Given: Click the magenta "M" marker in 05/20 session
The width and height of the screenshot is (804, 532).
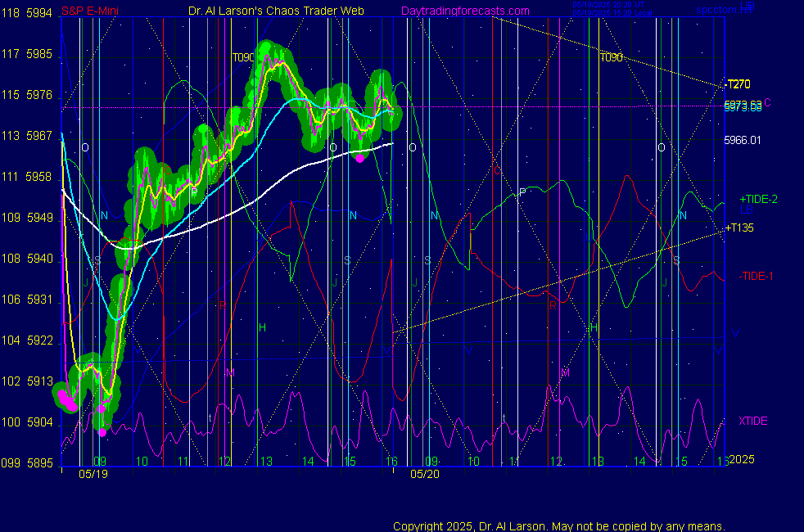Looking at the screenshot, I should (565, 372).
